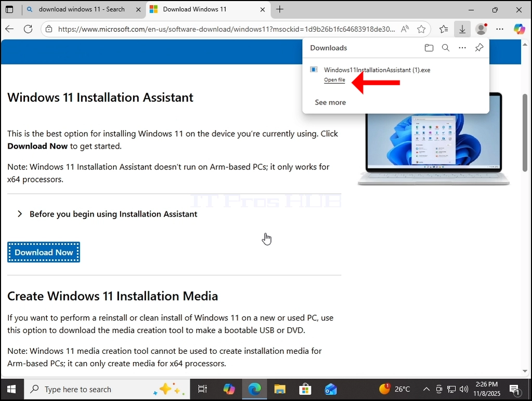This screenshot has height=401, width=532.
Task: Add this page to favorites star
Action: click(421, 29)
